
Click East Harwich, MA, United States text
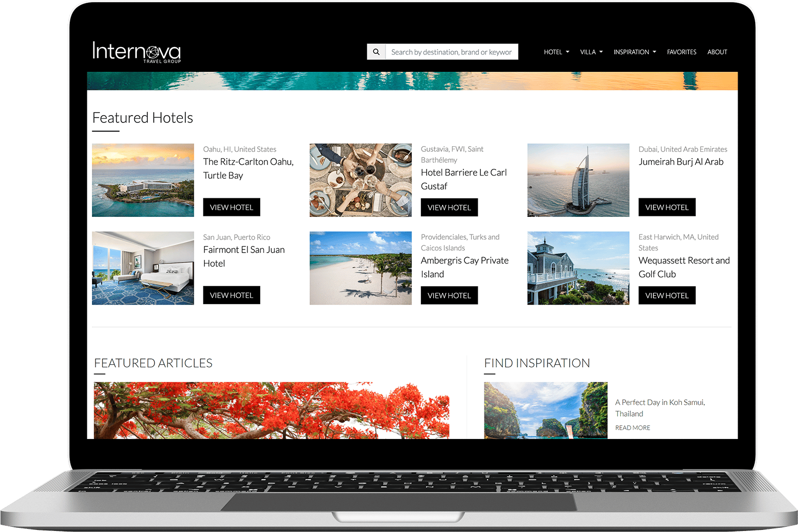pos(678,242)
